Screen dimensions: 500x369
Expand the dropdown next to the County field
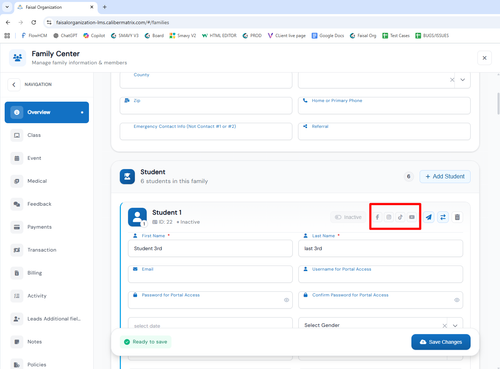point(463,80)
